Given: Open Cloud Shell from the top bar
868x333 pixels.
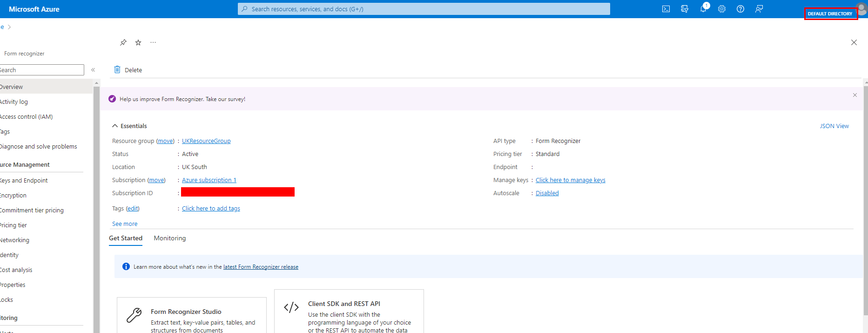Looking at the screenshot, I should 666,9.
